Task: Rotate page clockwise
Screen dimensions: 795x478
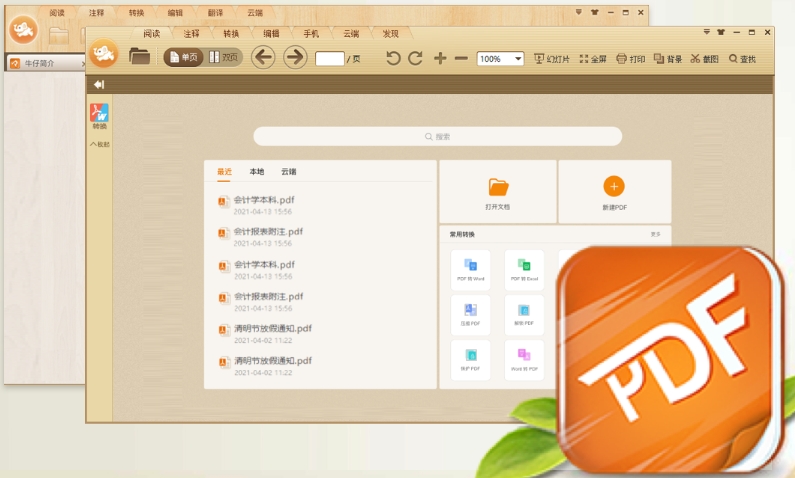Action: (416, 58)
